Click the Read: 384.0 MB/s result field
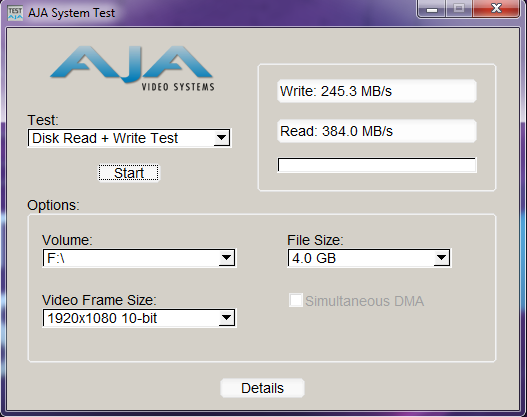This screenshot has width=527, height=417. pyautogui.click(x=377, y=131)
